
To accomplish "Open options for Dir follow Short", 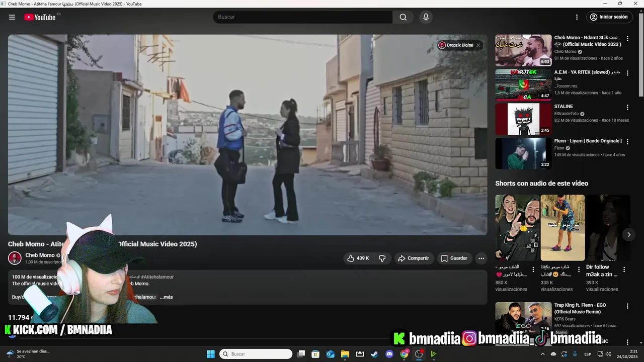I will tap(624, 270).
